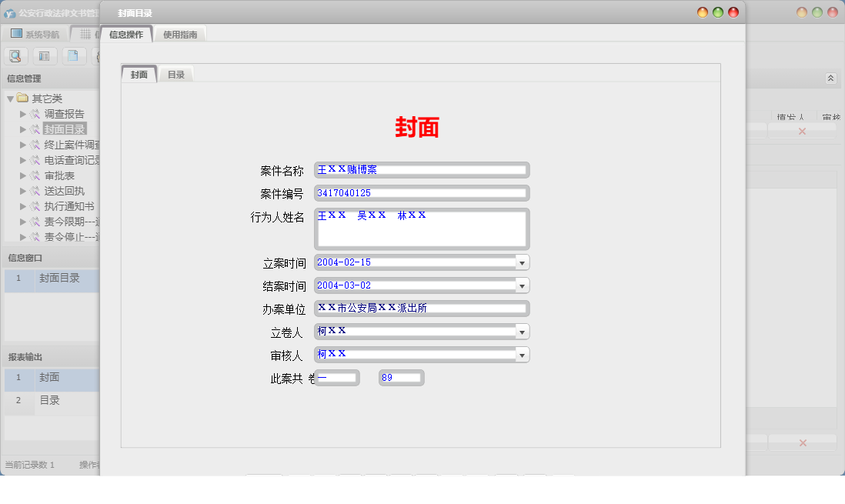Open the 审核人 dropdown list
Screen dimensions: 845x504
click(523, 354)
